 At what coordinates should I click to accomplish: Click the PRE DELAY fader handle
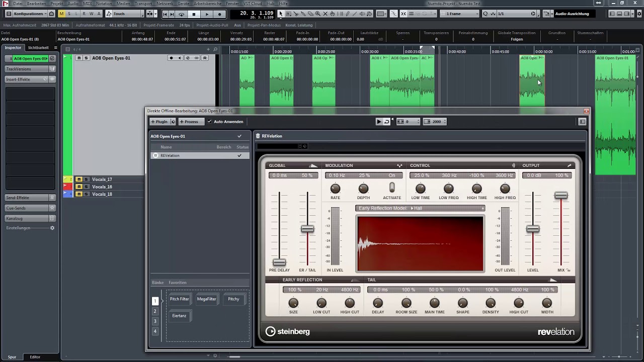click(x=279, y=262)
